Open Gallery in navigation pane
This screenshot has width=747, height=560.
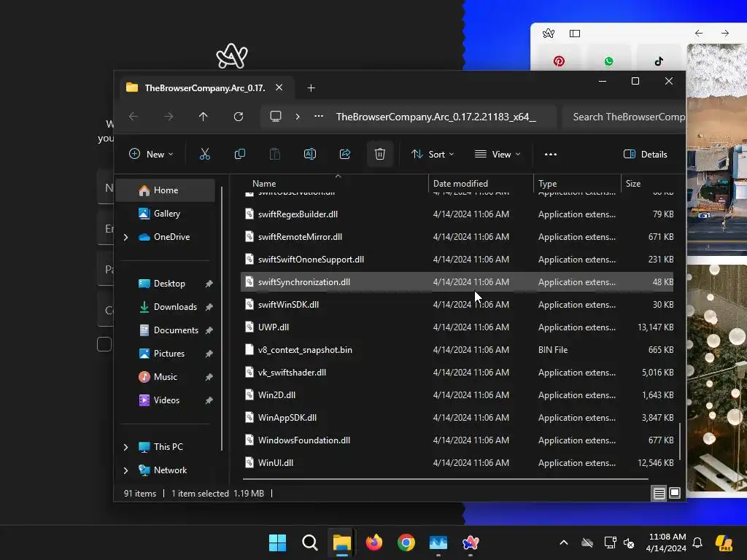click(x=166, y=214)
